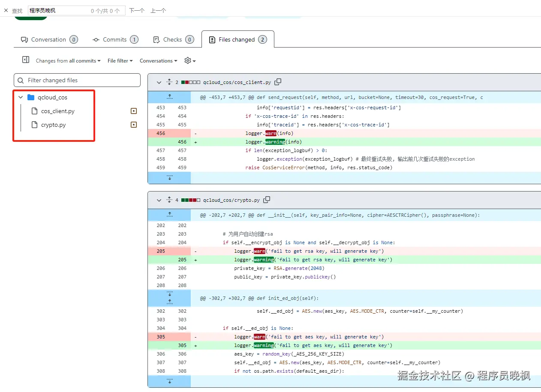Click the Files changed tab icon
The image size is (541, 392).
pyautogui.click(x=212, y=40)
